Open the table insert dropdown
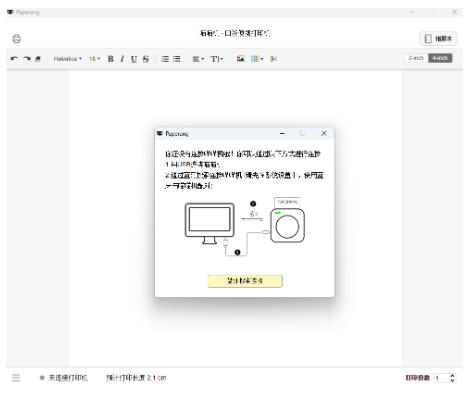 [257, 59]
